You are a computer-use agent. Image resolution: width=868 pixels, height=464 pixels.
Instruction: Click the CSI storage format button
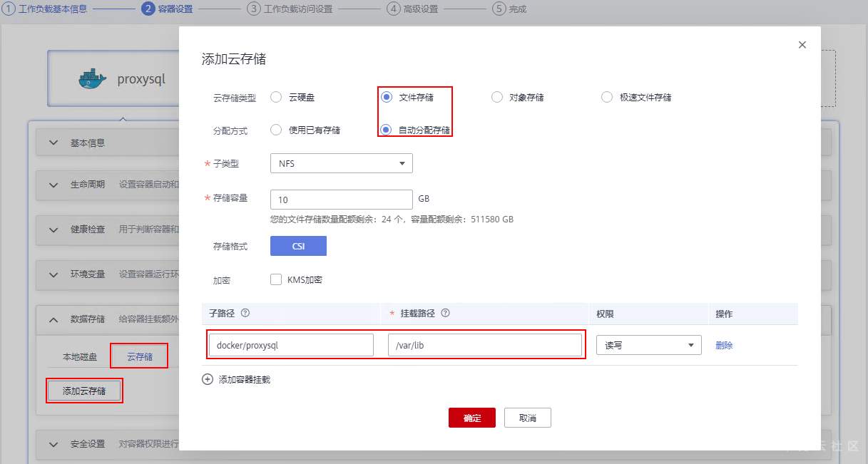298,246
